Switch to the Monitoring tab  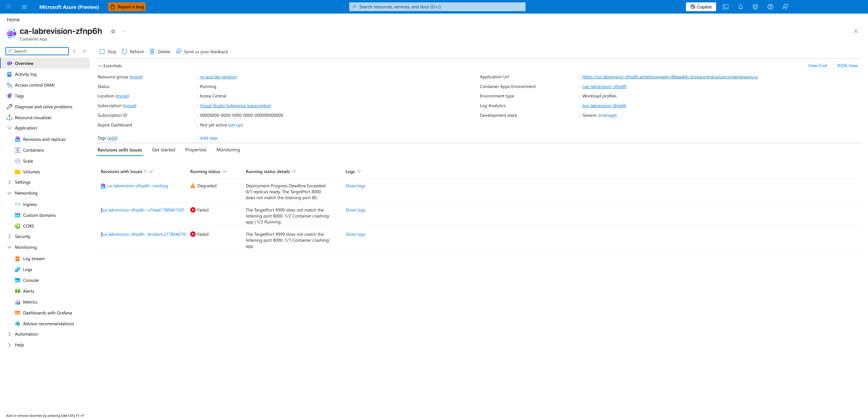point(228,150)
